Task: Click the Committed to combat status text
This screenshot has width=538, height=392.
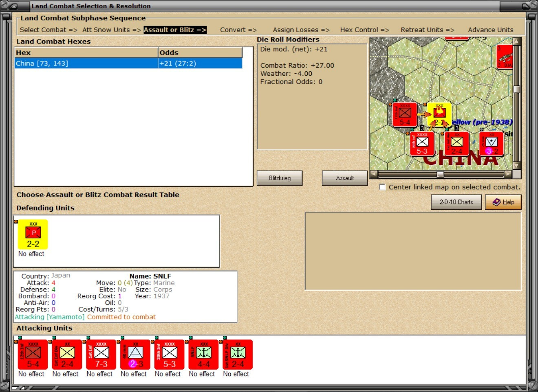Action: pyautogui.click(x=121, y=317)
